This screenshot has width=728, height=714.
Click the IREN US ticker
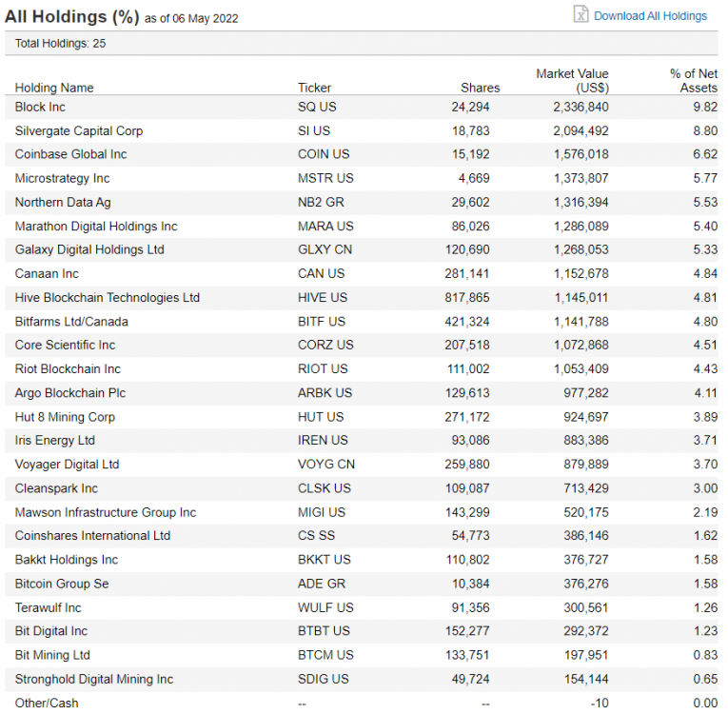[323, 441]
